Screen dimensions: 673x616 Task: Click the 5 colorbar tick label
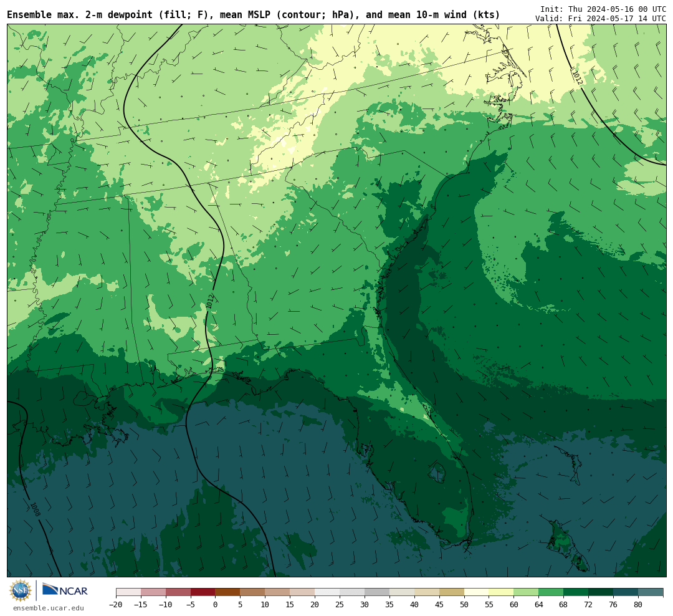click(241, 605)
